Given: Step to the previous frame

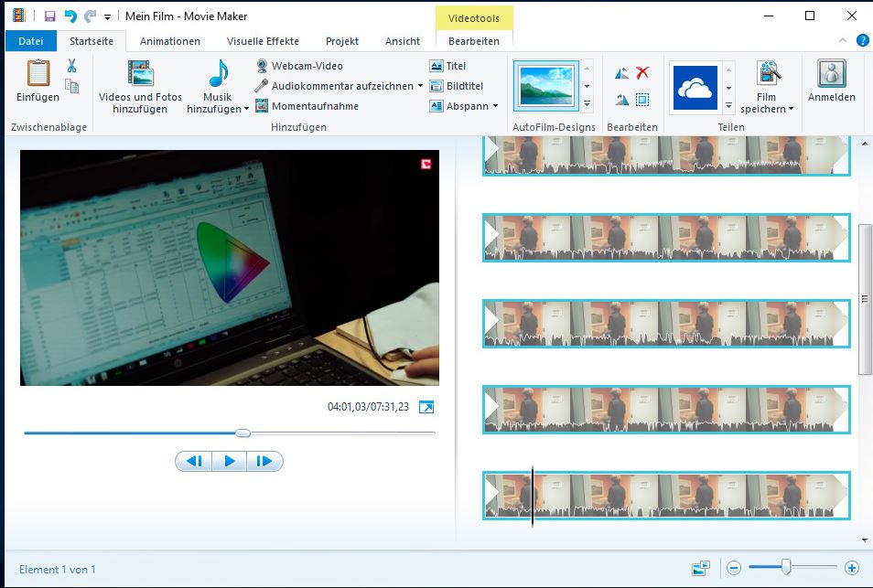Looking at the screenshot, I should tap(194, 461).
